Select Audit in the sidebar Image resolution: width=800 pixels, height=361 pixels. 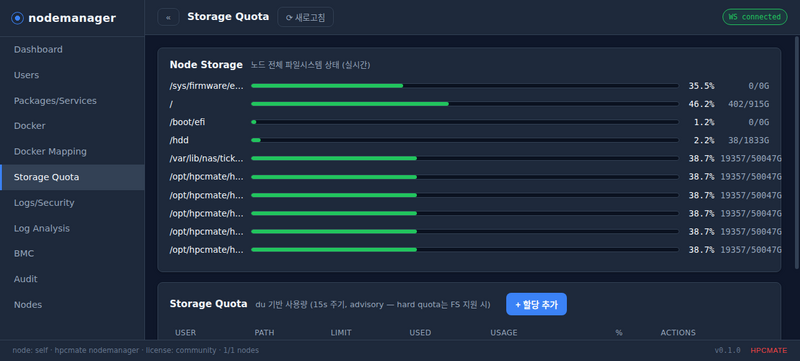tap(72, 279)
